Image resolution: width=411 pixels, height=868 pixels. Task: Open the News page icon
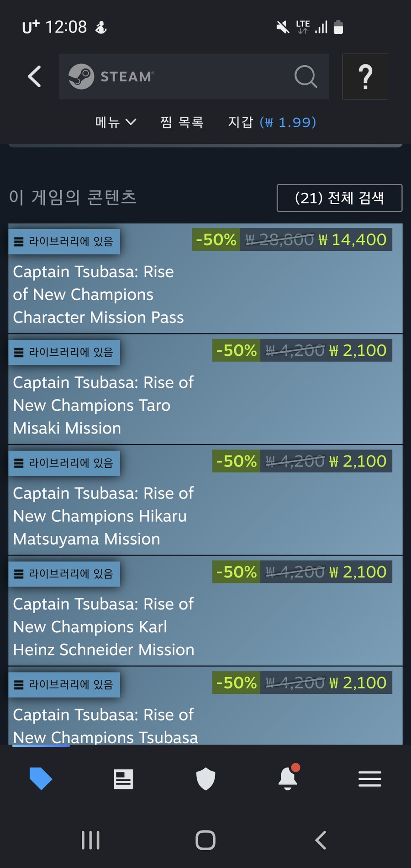coord(123,779)
